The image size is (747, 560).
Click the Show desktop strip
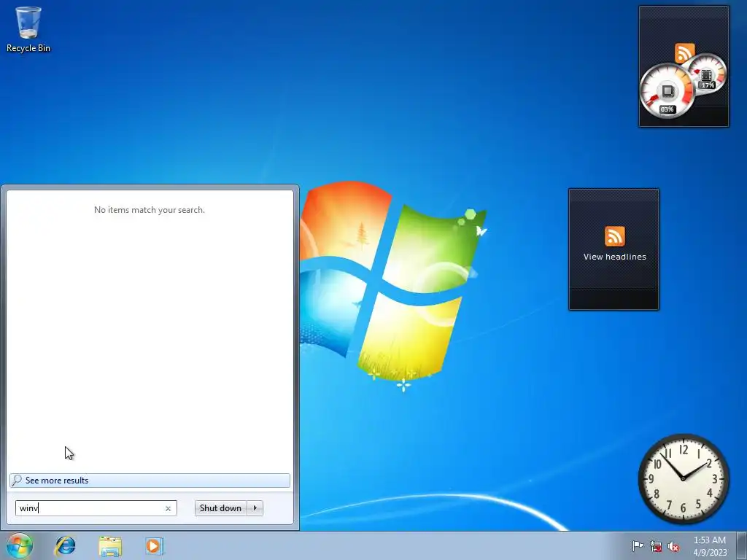coord(742,545)
